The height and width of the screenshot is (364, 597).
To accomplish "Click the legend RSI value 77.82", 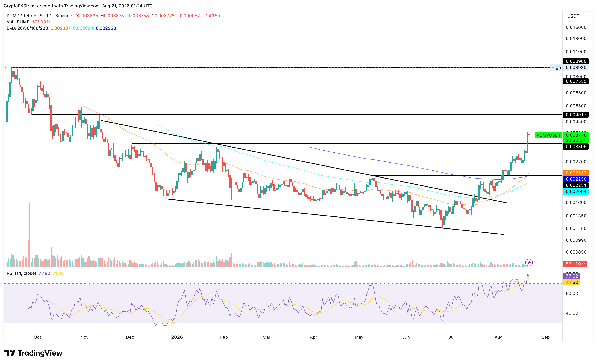I will tap(44, 273).
